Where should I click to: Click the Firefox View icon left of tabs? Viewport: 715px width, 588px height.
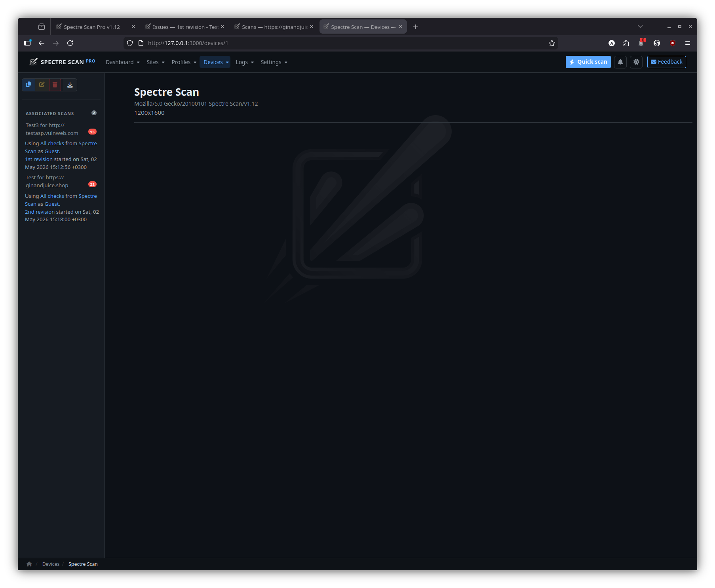pyautogui.click(x=42, y=27)
